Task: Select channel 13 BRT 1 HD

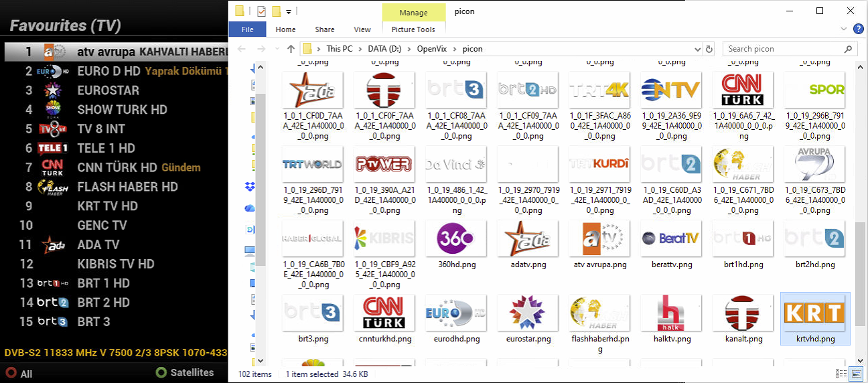Action: (x=116, y=283)
